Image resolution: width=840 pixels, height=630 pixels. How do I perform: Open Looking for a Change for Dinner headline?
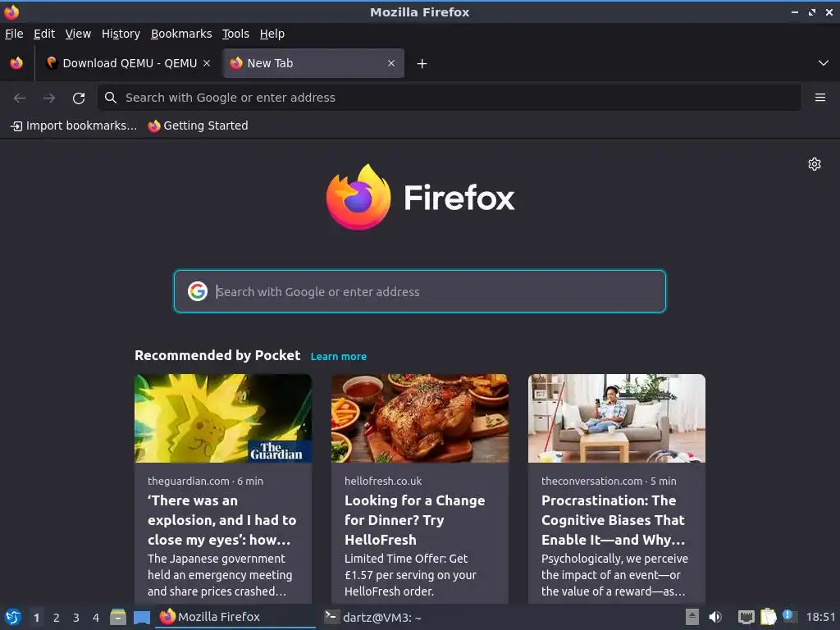coord(414,520)
